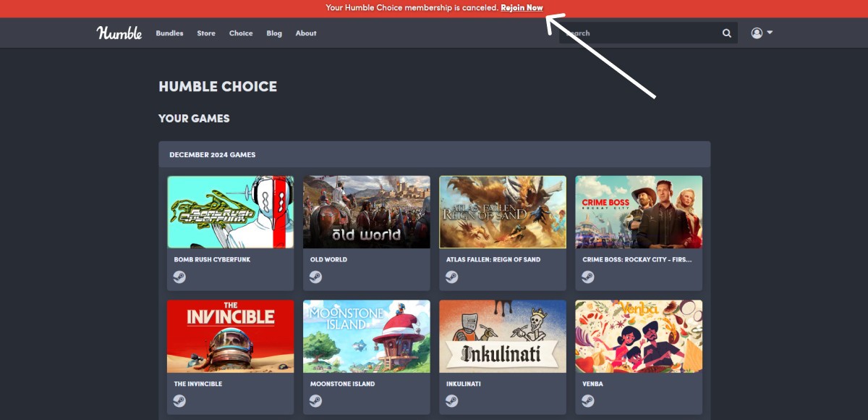This screenshot has width=868, height=420.
Task: Click the Humble logo
Action: point(119,33)
